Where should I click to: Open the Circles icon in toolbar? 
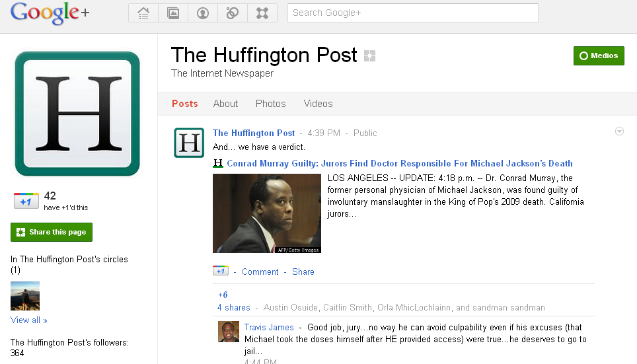tap(233, 13)
